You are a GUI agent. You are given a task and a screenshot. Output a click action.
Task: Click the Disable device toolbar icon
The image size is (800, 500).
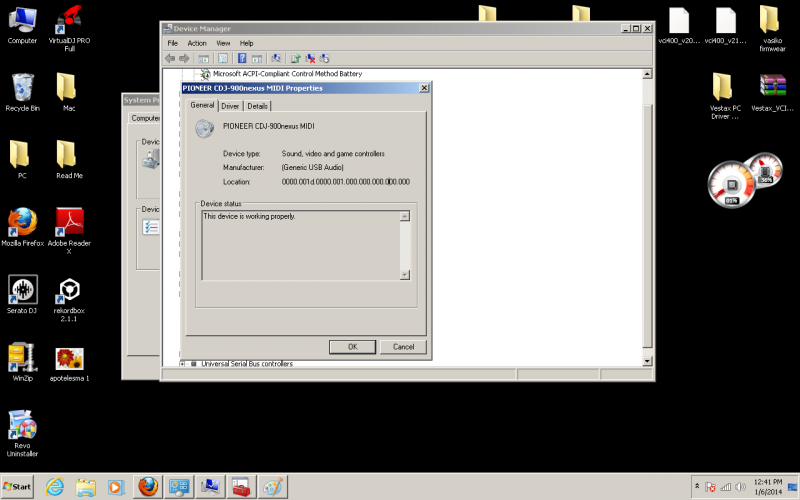[x=324, y=59]
